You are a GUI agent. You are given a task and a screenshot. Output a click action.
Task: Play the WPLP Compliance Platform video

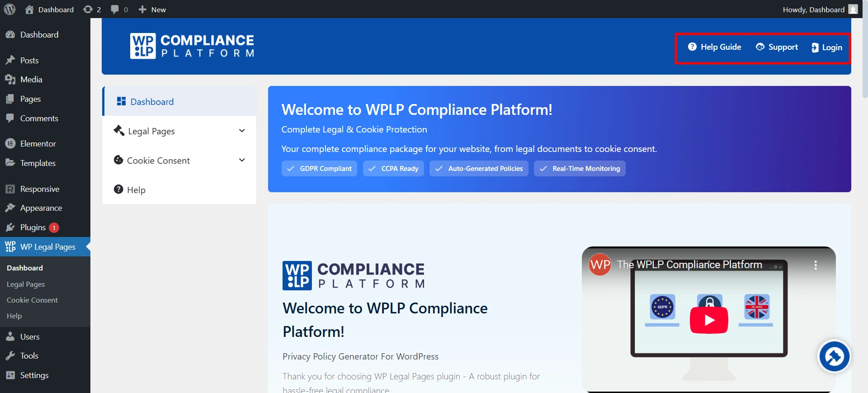[709, 320]
